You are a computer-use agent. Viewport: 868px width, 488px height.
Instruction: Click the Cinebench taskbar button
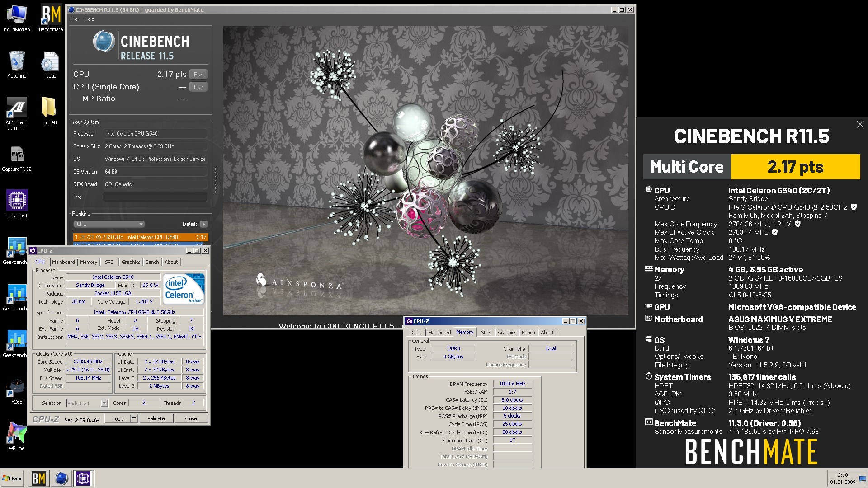coord(61,479)
